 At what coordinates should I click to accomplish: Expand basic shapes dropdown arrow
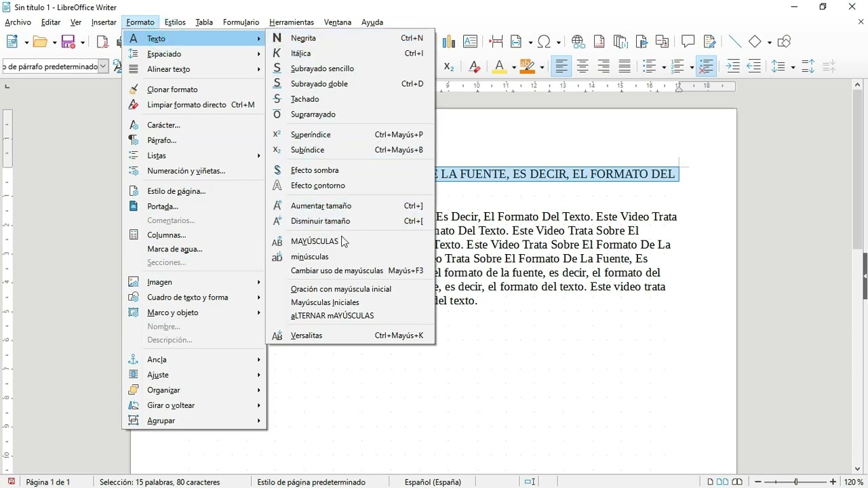pyautogui.click(x=770, y=42)
